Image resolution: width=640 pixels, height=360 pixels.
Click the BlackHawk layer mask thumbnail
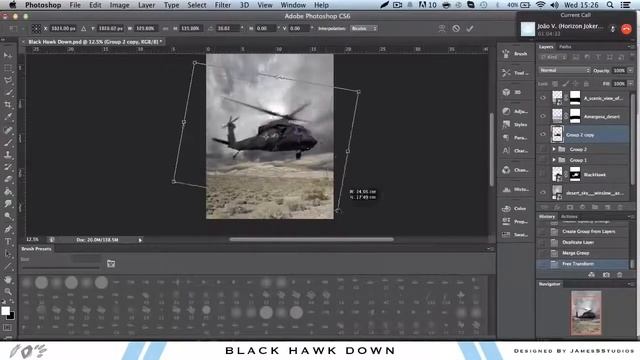click(575, 174)
